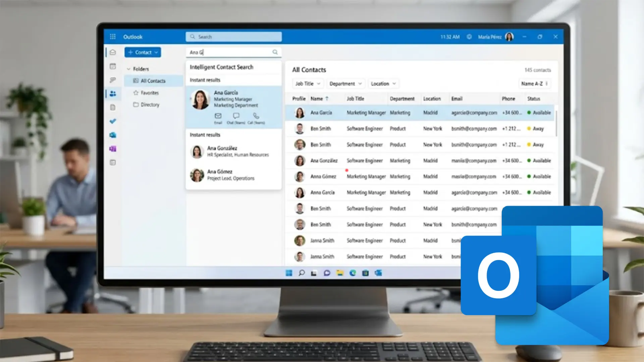Click the Email column header

[457, 99]
